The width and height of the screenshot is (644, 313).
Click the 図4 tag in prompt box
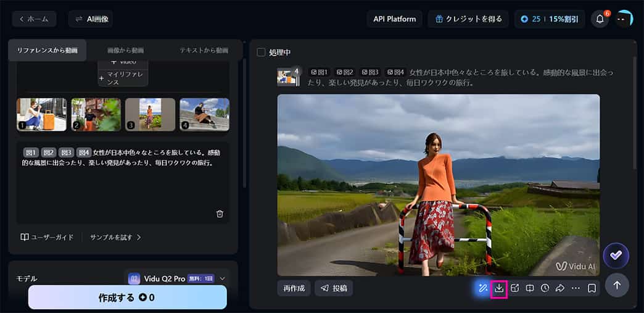pyautogui.click(x=84, y=152)
